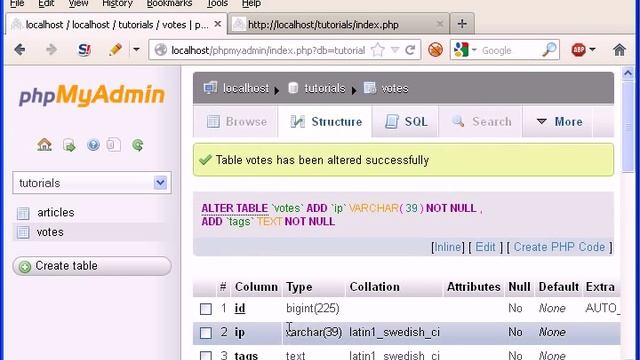This screenshot has width=640, height=360.
Task: Click the browser forward arrow
Action: [51, 50]
